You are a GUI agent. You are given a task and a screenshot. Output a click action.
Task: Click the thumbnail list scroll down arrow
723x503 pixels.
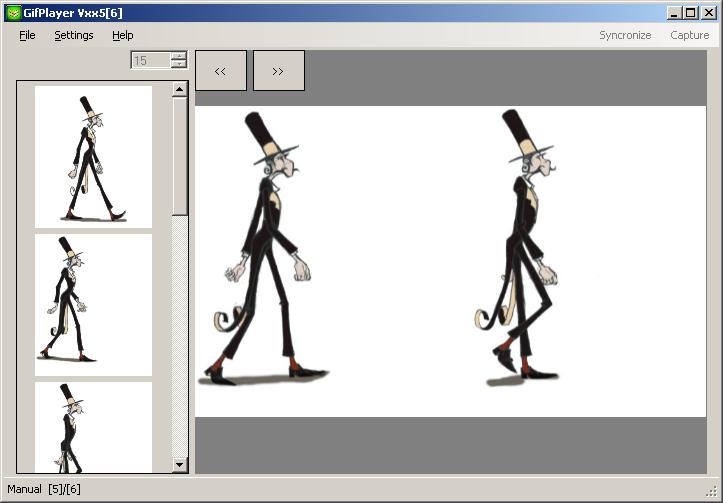coord(179,465)
